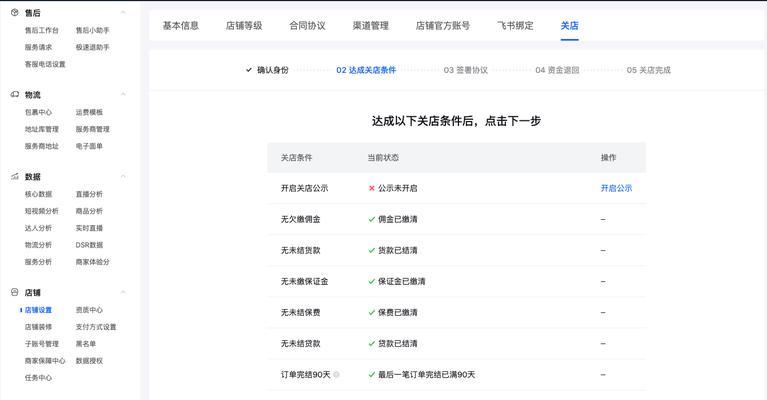
Task: Collapse the 店铺 sidebar section
Action: point(33,293)
